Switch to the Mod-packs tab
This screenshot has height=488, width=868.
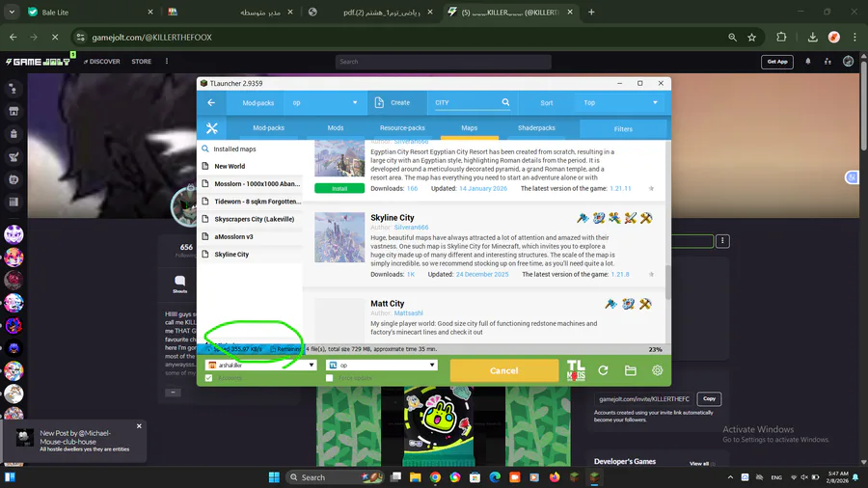point(268,128)
